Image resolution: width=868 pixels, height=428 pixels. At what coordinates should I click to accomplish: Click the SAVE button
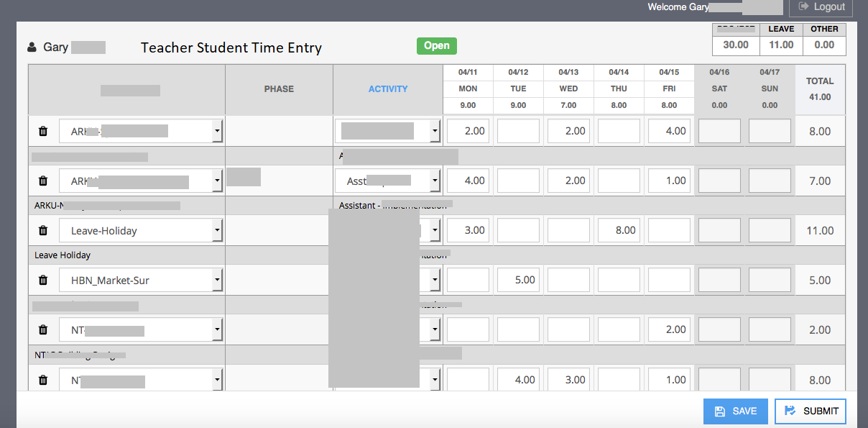point(736,411)
